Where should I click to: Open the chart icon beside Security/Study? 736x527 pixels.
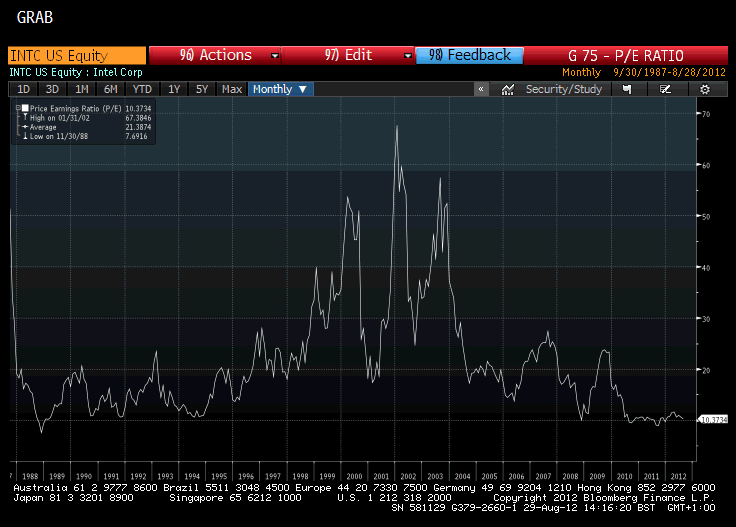507,89
